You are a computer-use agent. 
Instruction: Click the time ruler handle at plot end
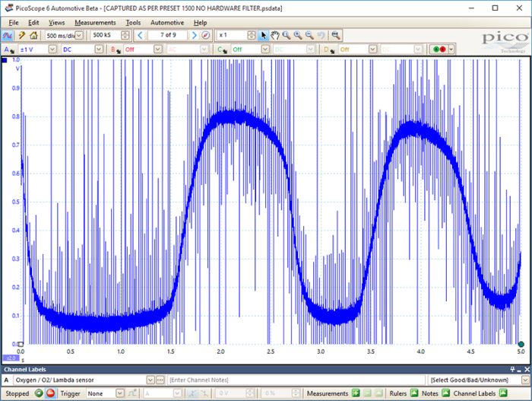(521, 344)
